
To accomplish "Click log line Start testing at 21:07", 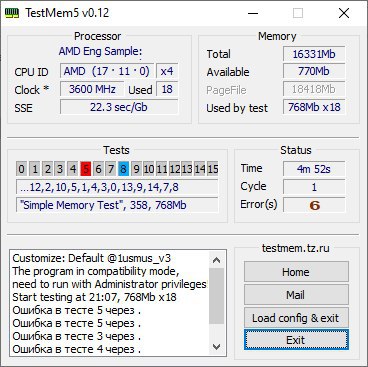I will point(94,297).
